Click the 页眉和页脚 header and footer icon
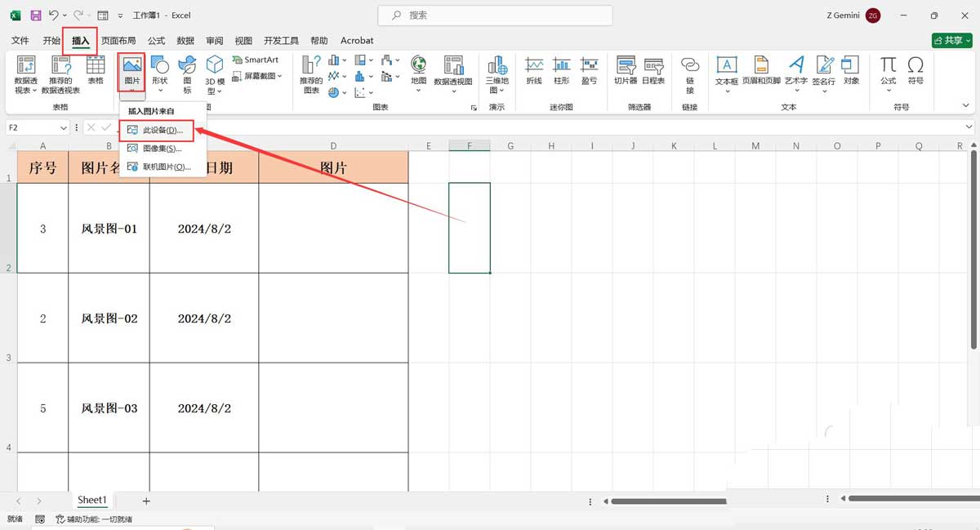This screenshot has width=980, height=530. click(x=761, y=65)
